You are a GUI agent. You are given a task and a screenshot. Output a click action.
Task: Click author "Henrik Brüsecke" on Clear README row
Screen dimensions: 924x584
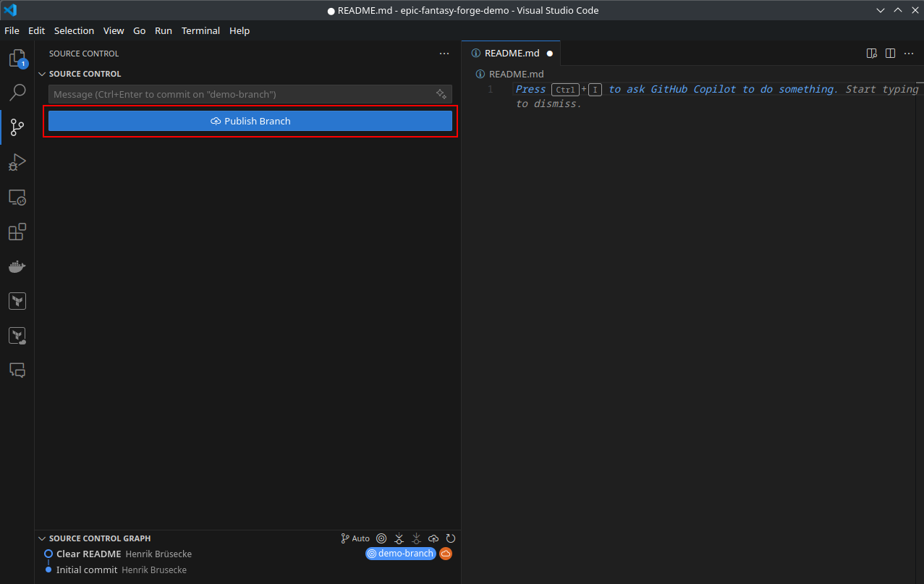tap(158, 554)
